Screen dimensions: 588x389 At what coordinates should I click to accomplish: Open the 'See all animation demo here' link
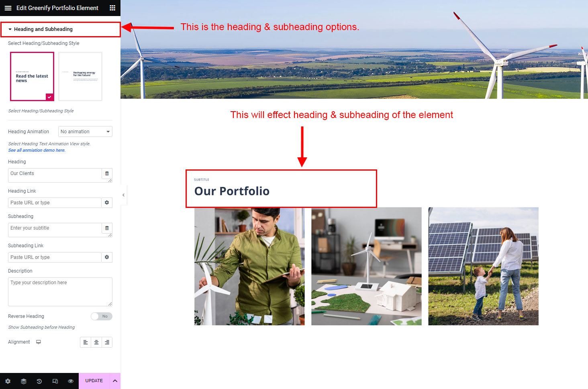37,150
